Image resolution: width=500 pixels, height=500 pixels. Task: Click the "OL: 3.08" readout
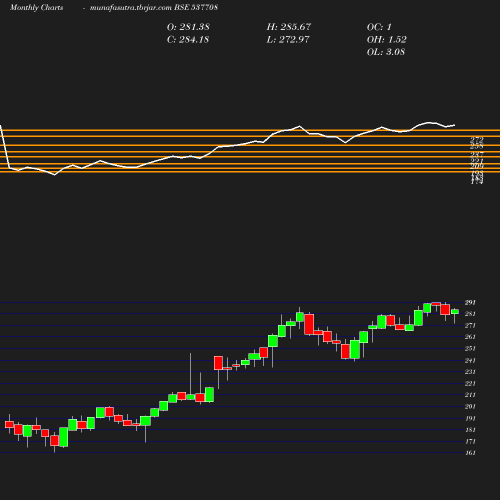[x=386, y=52]
